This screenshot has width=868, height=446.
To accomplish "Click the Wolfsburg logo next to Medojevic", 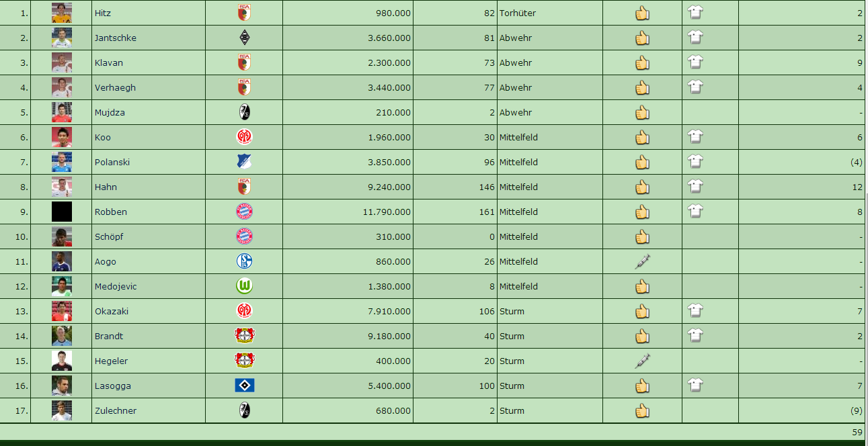I will (x=244, y=286).
